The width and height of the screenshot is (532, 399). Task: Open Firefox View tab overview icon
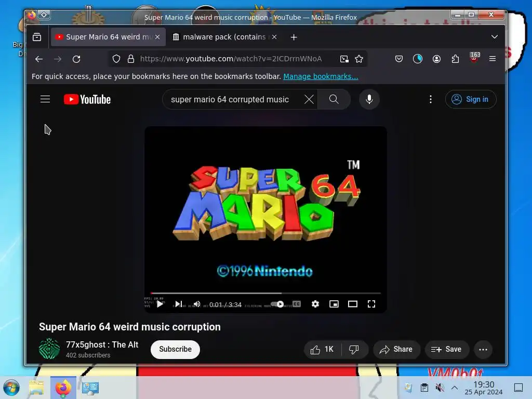click(37, 37)
